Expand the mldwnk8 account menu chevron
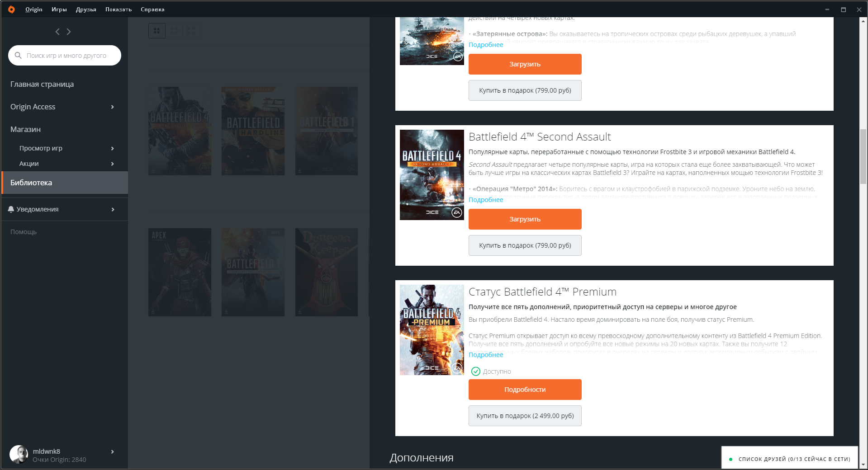The width and height of the screenshot is (868, 470). [113, 451]
